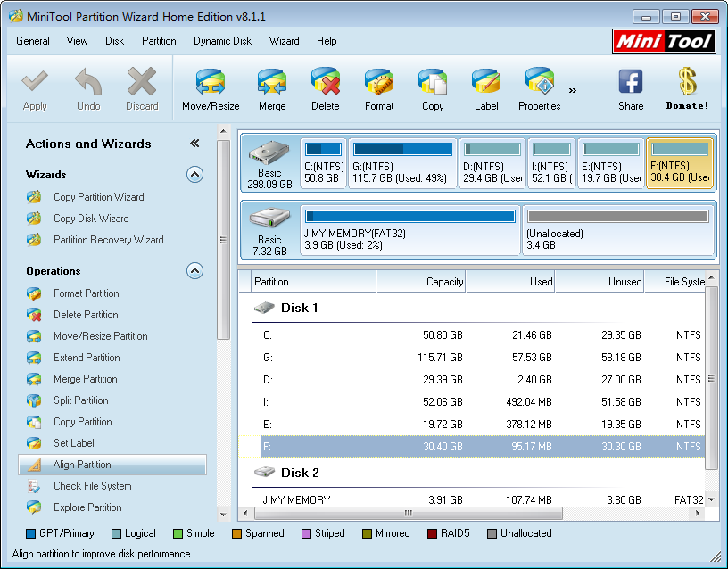Sort by the Unused column header
Viewport: 728px width, 569px height.
pyautogui.click(x=600, y=282)
